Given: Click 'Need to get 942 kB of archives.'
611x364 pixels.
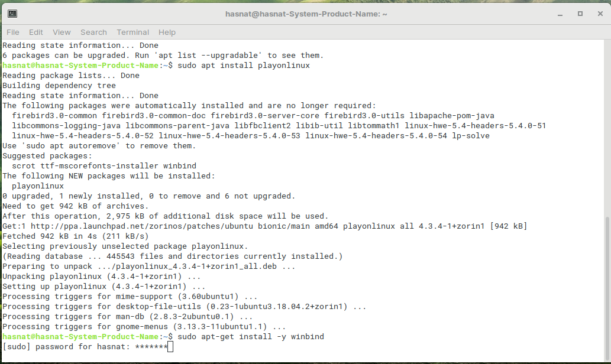Looking at the screenshot, I should 76,206.
